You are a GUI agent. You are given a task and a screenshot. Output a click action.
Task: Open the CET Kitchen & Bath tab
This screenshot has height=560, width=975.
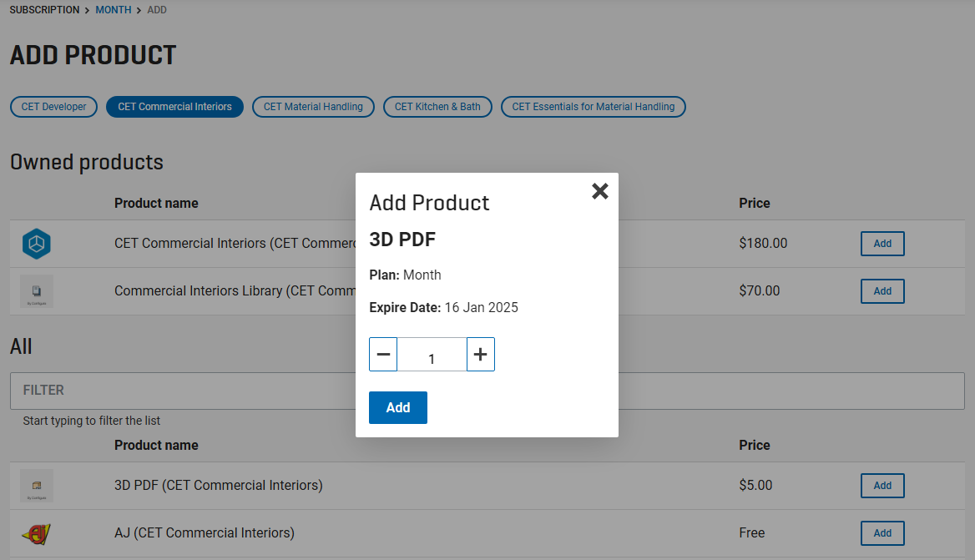coord(437,107)
